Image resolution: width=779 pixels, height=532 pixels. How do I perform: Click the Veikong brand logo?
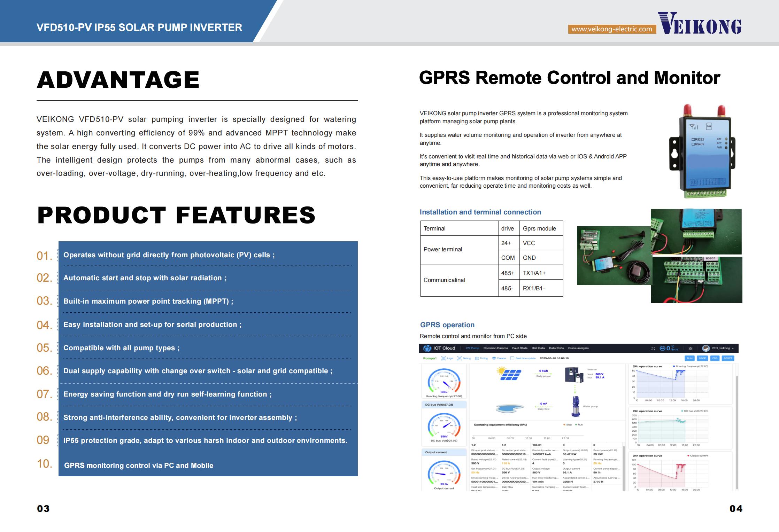click(700, 23)
